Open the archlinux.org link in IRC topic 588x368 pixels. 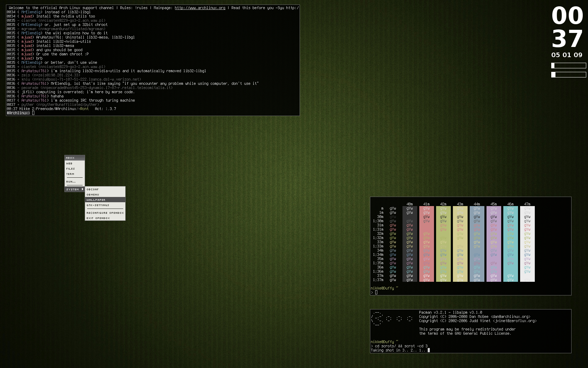point(200,8)
